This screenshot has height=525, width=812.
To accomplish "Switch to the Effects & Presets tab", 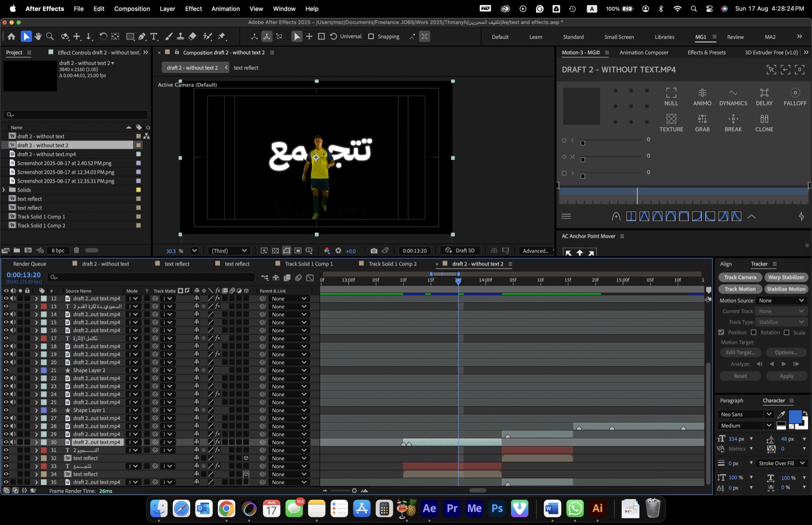I will 706,52.
